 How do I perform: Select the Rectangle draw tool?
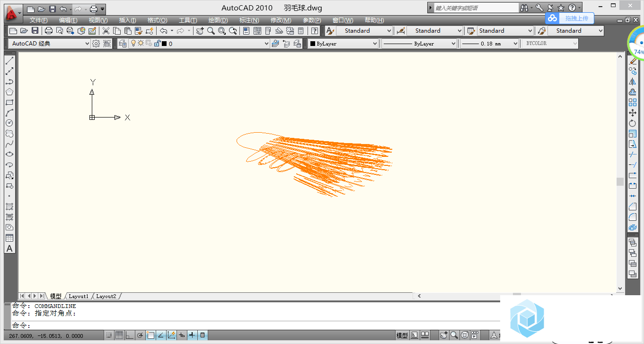pos(9,102)
